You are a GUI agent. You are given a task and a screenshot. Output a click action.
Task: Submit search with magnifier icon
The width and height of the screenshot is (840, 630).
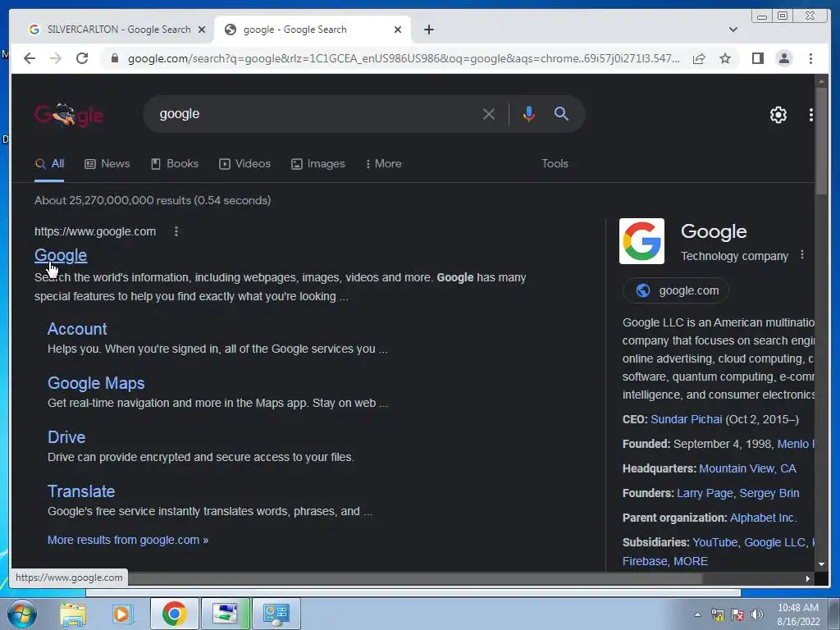pyautogui.click(x=561, y=113)
